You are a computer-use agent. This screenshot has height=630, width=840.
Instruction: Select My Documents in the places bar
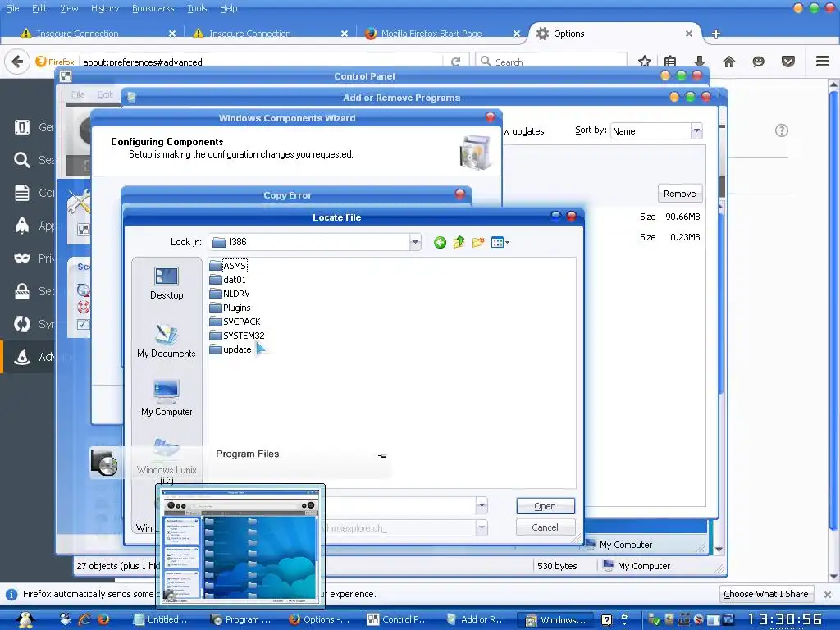click(166, 341)
